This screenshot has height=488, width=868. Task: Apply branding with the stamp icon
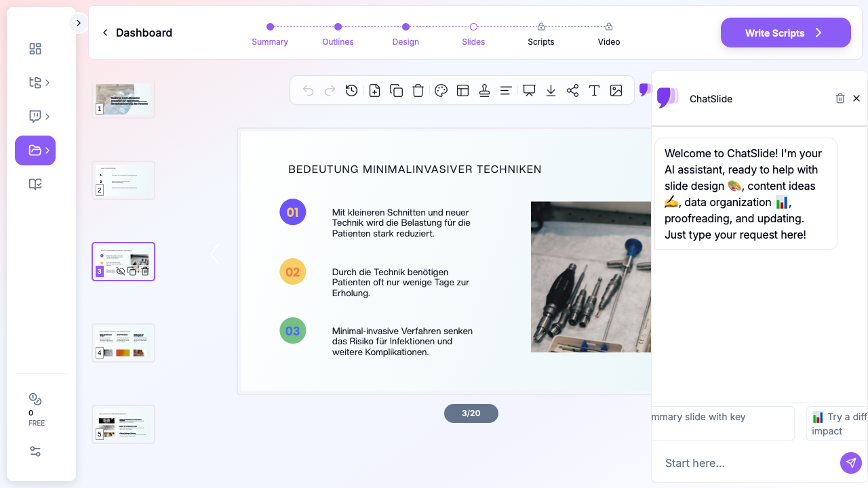484,90
